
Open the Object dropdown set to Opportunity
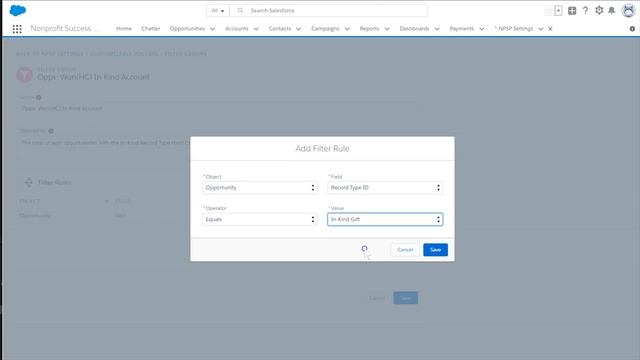coord(260,188)
